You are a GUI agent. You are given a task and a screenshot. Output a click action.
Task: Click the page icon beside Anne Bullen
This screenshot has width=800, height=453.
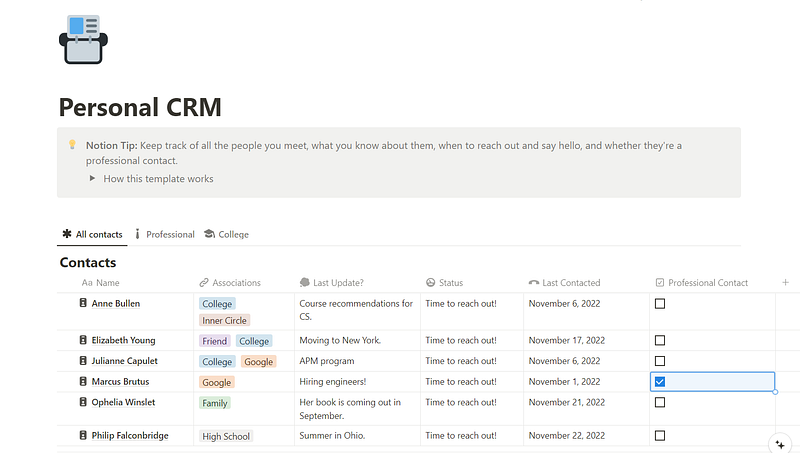(x=83, y=303)
